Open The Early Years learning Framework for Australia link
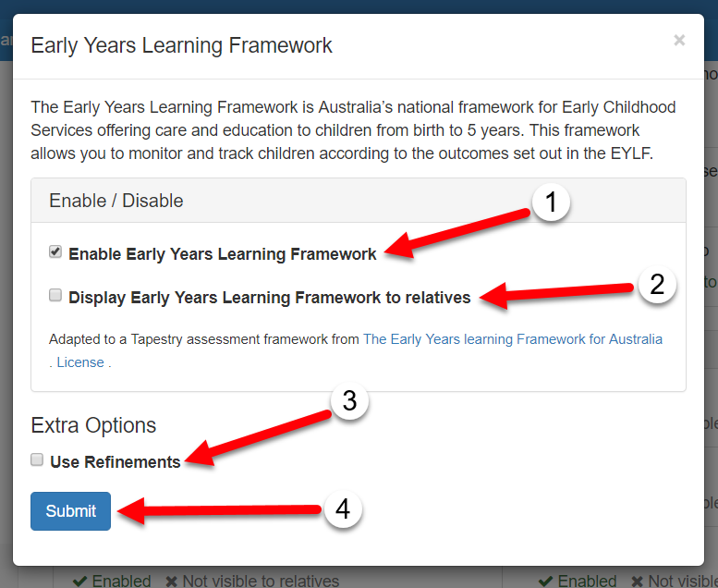718x588 pixels. (513, 339)
